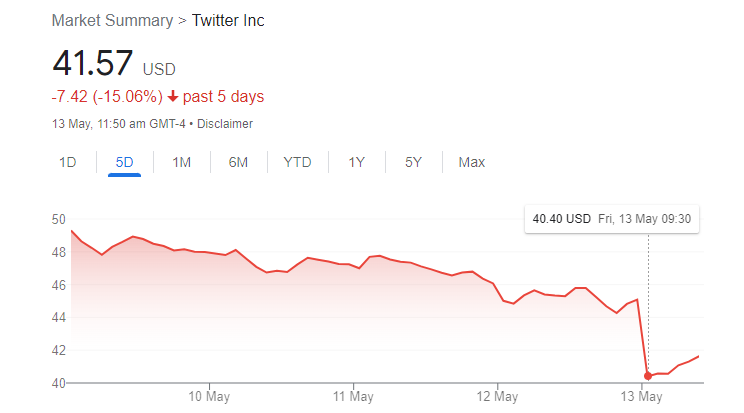Viewport: 744px width, 413px height.
Task: Click the 13 May axis label
Action: 640,397
